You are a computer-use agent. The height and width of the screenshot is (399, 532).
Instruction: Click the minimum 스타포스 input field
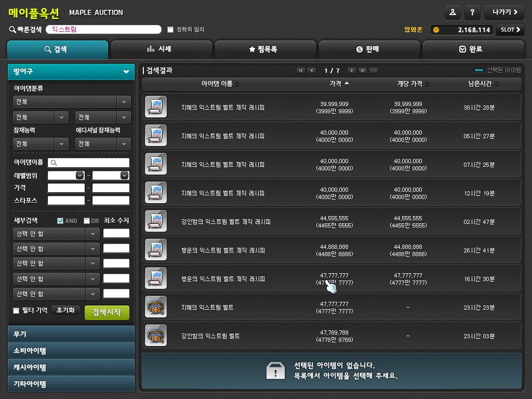tap(66, 201)
